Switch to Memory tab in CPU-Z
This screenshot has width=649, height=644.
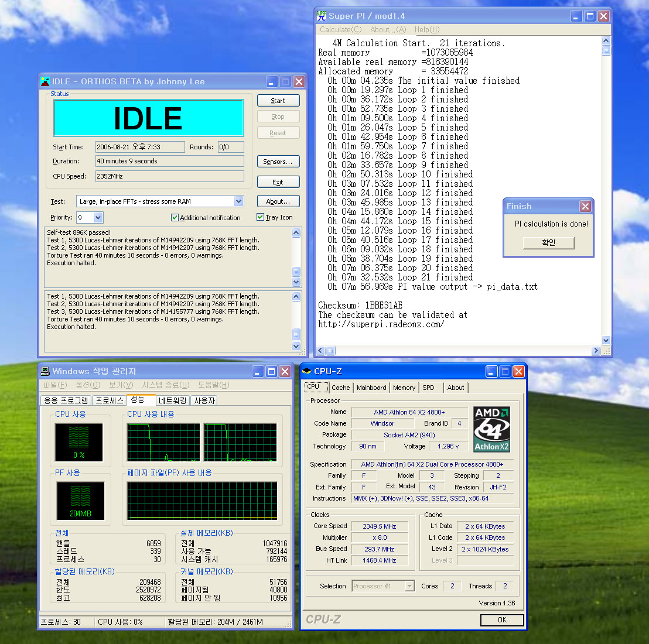tap(404, 388)
